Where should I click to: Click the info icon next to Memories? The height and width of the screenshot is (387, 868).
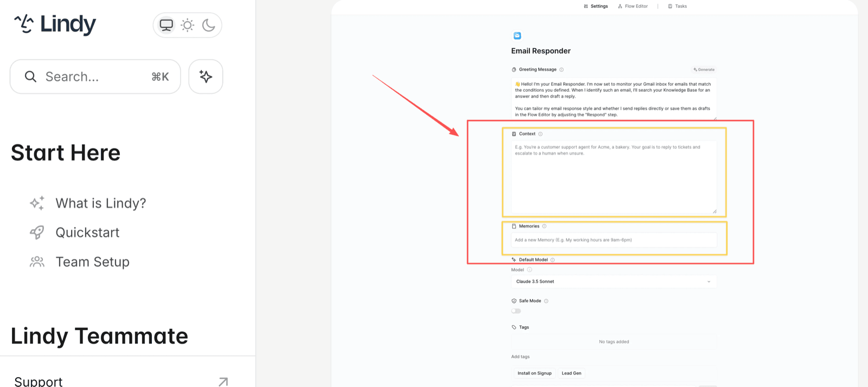544,226
